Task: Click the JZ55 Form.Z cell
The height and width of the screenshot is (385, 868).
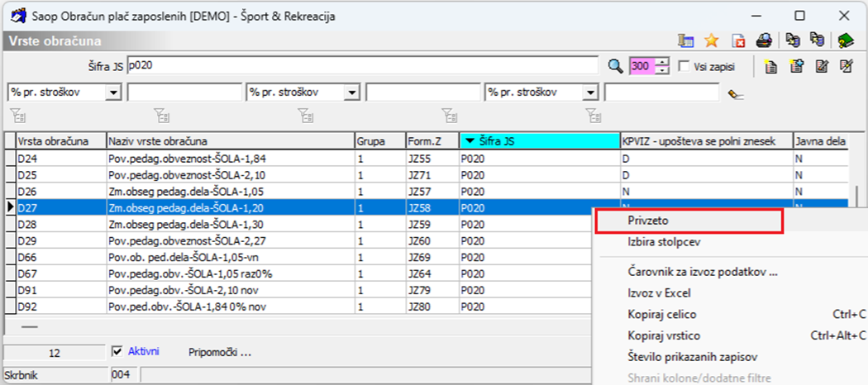Action: (x=432, y=160)
